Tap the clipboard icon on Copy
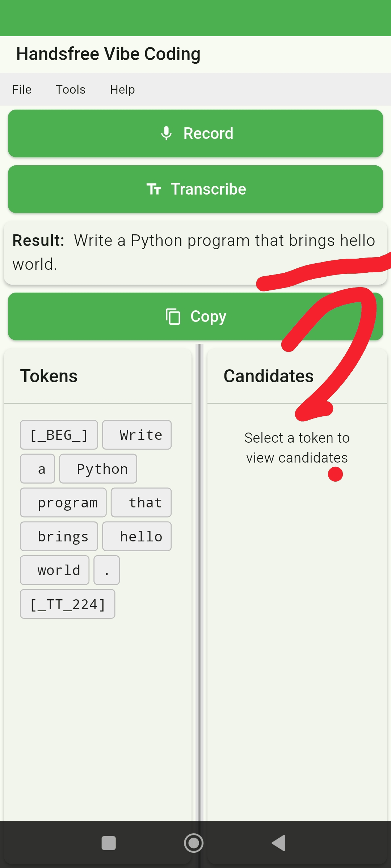Screen dimensions: 391x868 [x=173, y=316]
